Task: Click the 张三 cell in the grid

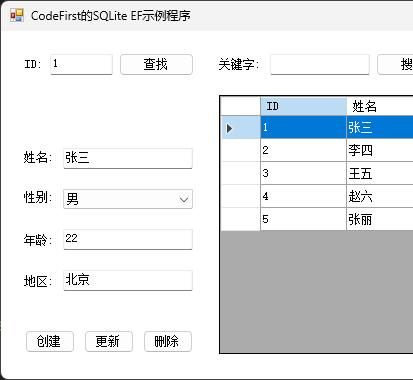Action: click(x=380, y=127)
